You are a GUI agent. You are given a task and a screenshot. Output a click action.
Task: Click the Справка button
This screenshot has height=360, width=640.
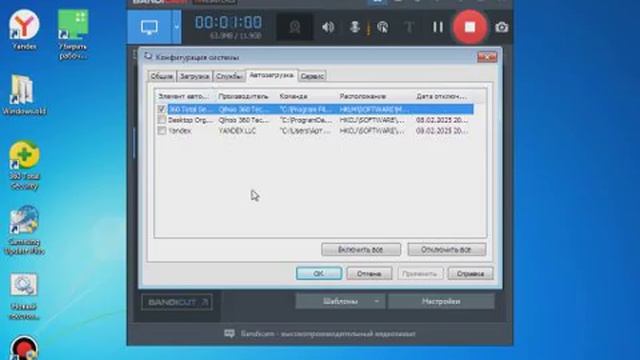470,273
